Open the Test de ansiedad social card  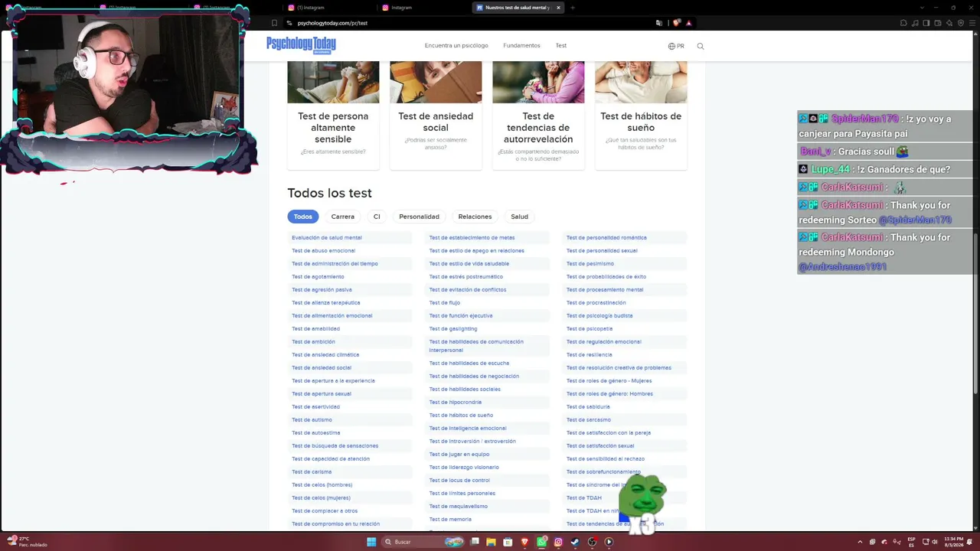pos(436,115)
